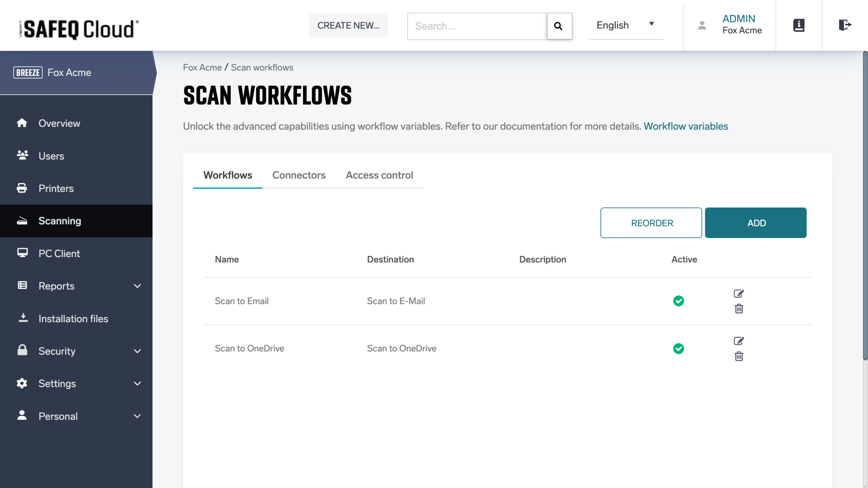
Task: Delete the Scan to OneDrive workflow
Action: [x=738, y=356]
